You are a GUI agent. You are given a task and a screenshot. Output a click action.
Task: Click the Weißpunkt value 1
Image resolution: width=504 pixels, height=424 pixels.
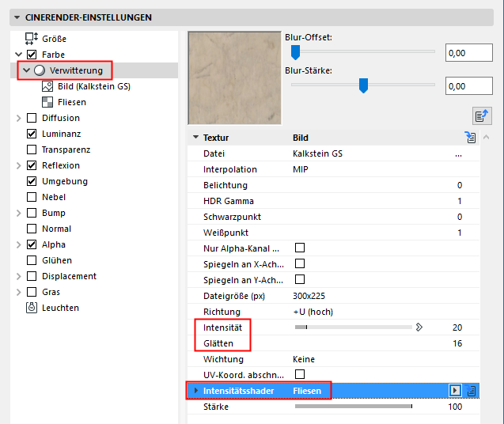coord(460,233)
